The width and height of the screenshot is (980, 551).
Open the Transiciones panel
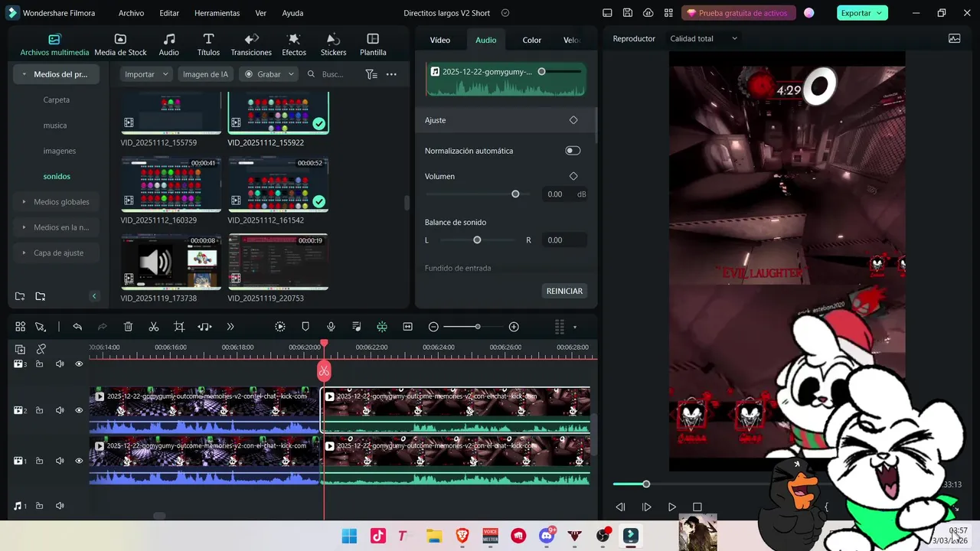click(x=251, y=45)
